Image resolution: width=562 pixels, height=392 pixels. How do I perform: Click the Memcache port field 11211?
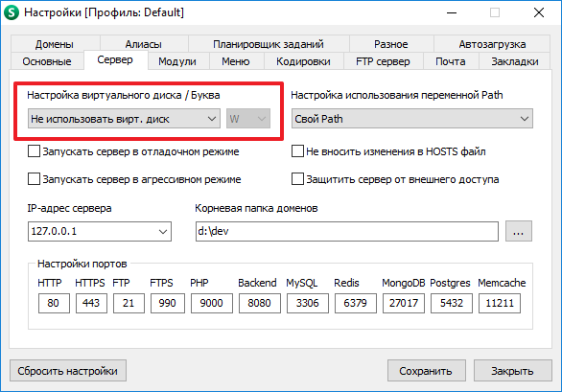pos(500,303)
